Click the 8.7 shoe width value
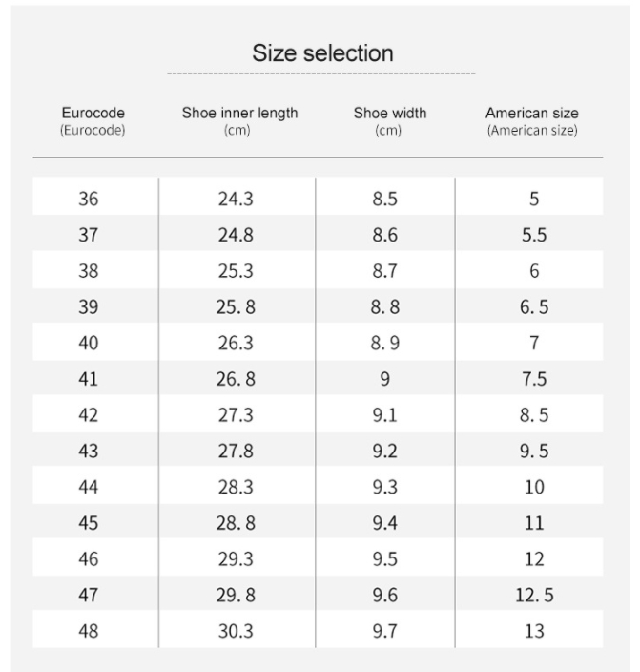640x672 pixels. pos(384,271)
